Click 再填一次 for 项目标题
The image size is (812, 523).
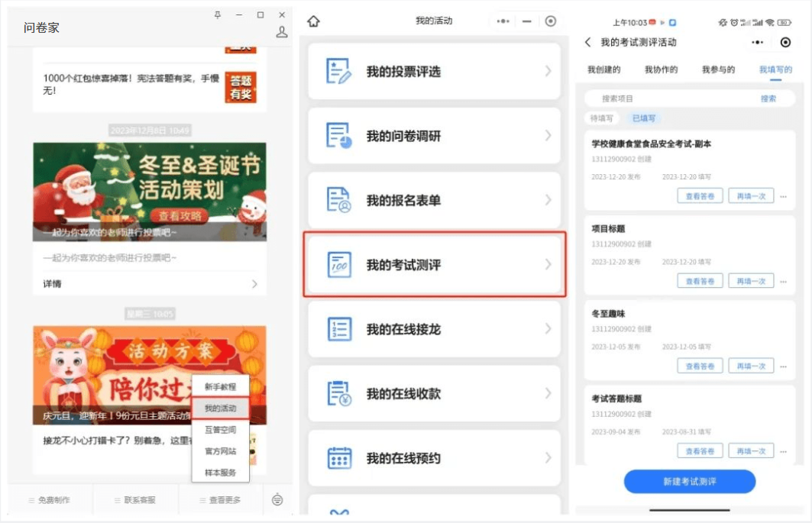751,281
